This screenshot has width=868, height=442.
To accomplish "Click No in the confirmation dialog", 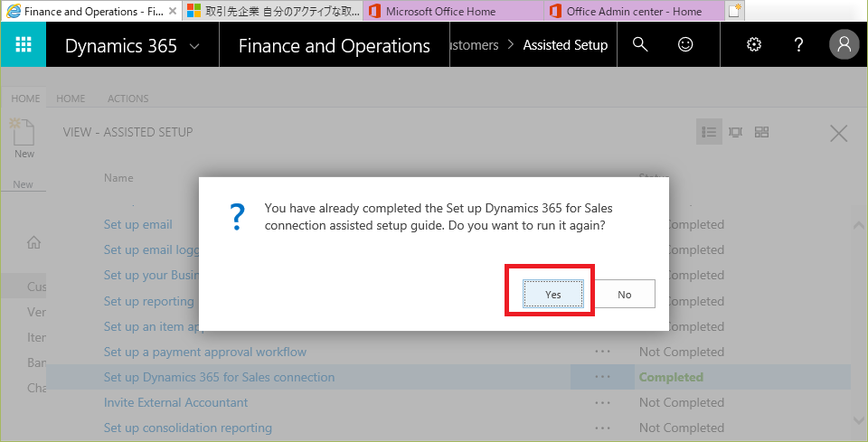I will coord(625,295).
